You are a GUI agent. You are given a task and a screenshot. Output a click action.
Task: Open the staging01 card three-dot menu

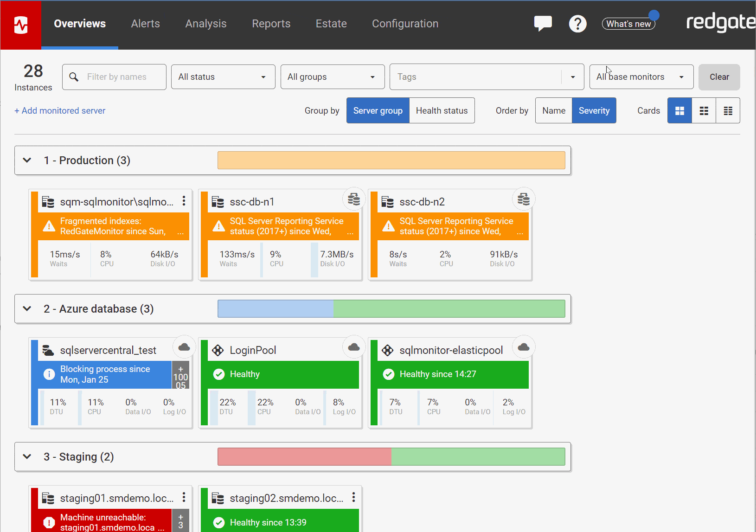(x=184, y=497)
